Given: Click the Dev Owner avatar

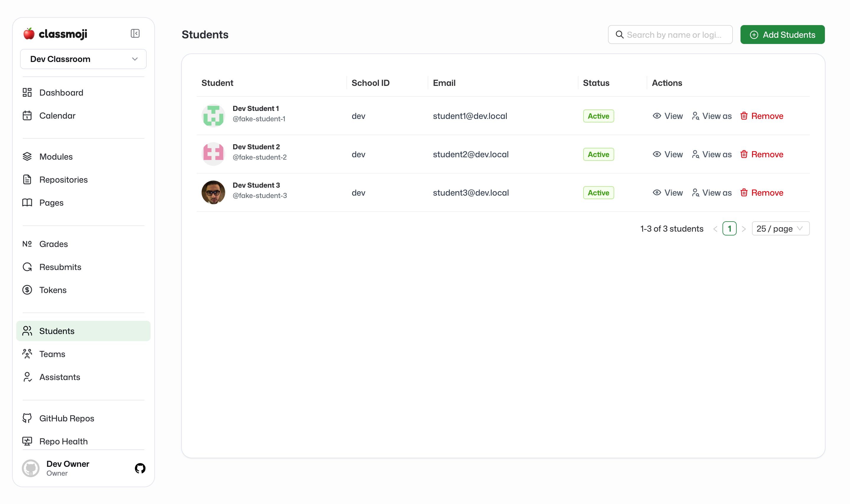Looking at the screenshot, I should pos(31,468).
